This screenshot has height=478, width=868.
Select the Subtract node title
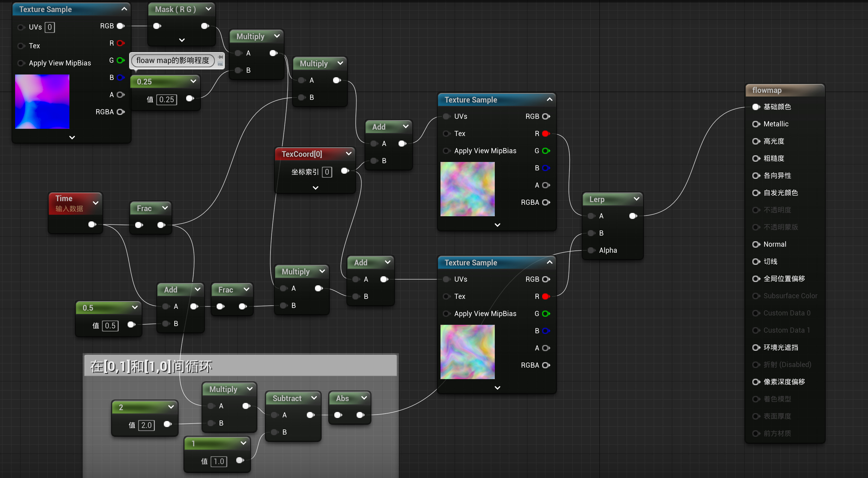[287, 398]
